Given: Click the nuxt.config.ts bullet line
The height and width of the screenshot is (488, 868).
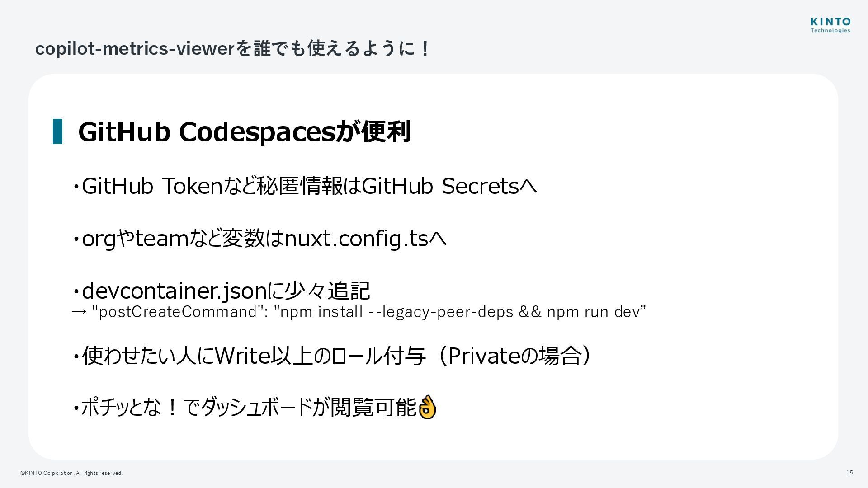Looking at the screenshot, I should pyautogui.click(x=260, y=239).
